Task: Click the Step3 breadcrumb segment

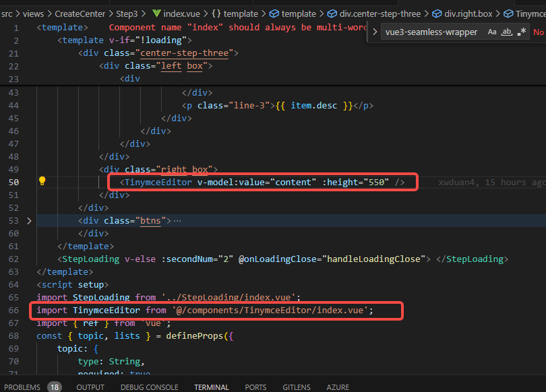Action: pyautogui.click(x=127, y=14)
